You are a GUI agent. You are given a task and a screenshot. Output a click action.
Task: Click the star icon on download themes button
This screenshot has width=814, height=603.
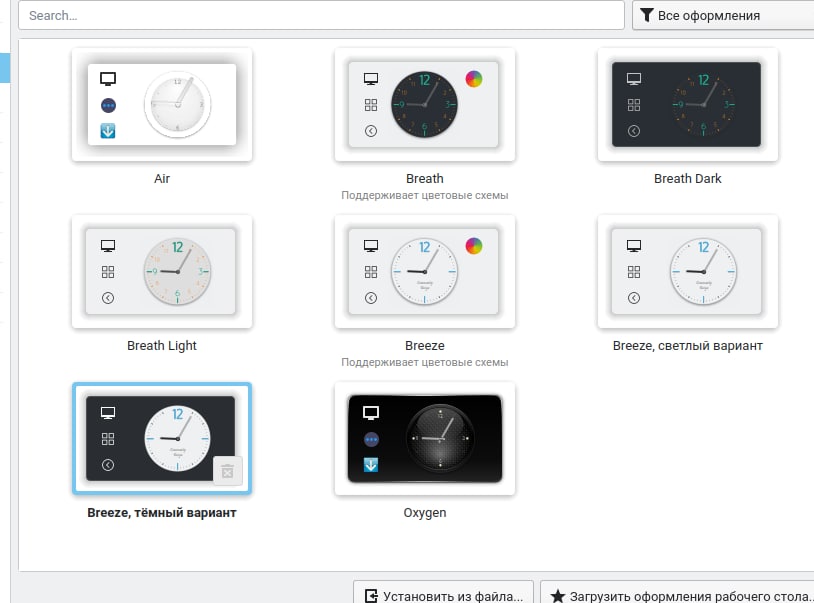click(558, 596)
